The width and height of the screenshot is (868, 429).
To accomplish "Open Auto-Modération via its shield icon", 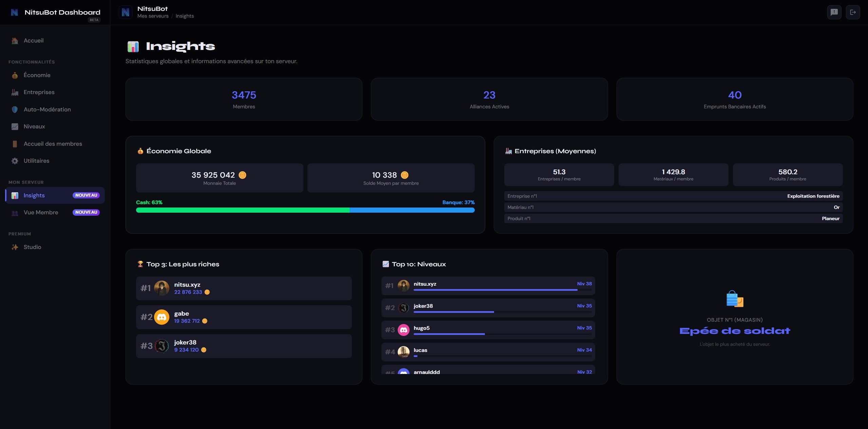I will 15,109.
